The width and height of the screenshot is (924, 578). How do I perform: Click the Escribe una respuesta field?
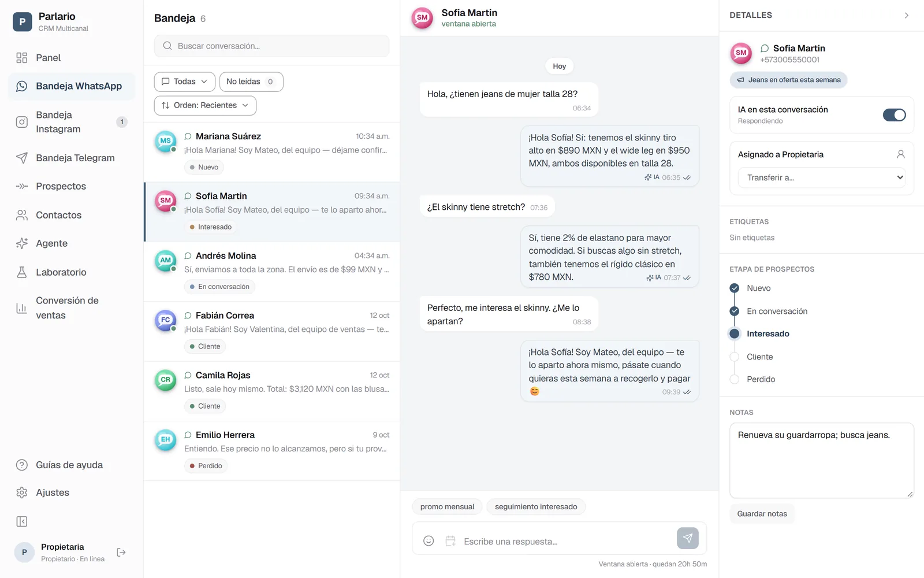pos(566,542)
